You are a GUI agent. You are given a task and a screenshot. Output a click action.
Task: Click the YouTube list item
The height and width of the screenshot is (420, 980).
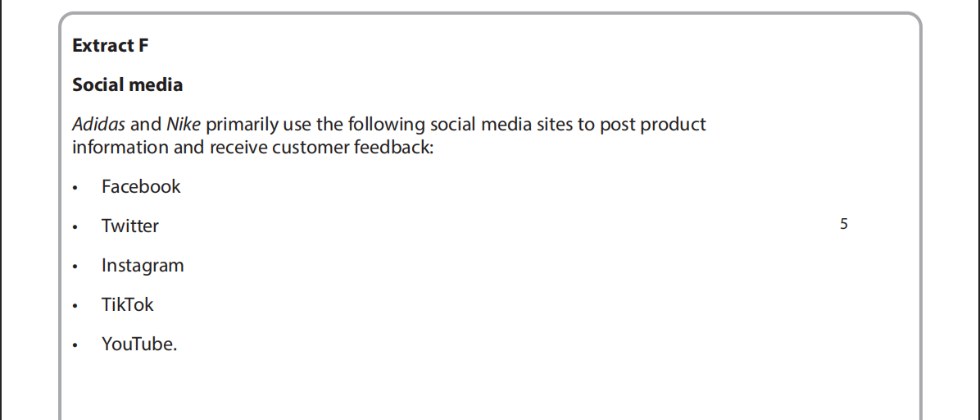[138, 345]
